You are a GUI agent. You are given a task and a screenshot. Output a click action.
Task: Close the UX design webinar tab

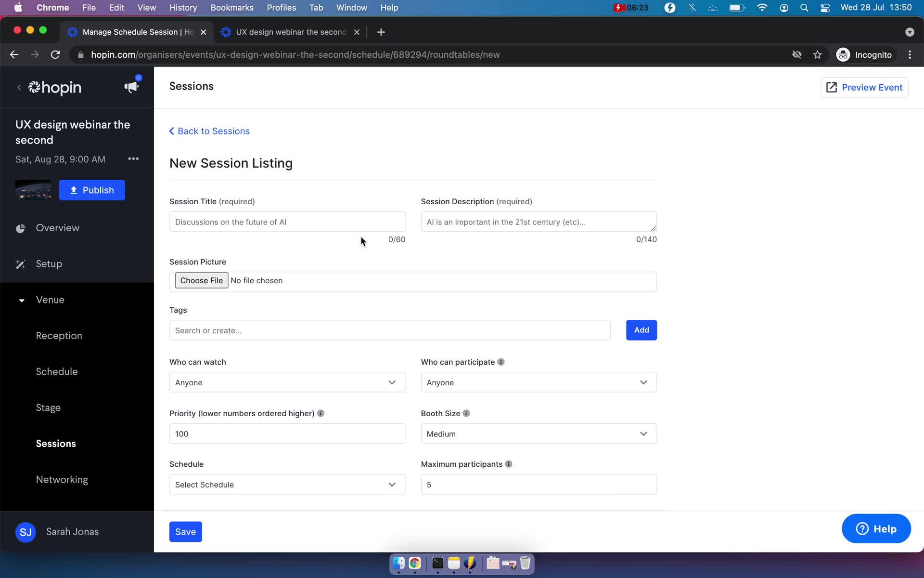pyautogui.click(x=357, y=32)
